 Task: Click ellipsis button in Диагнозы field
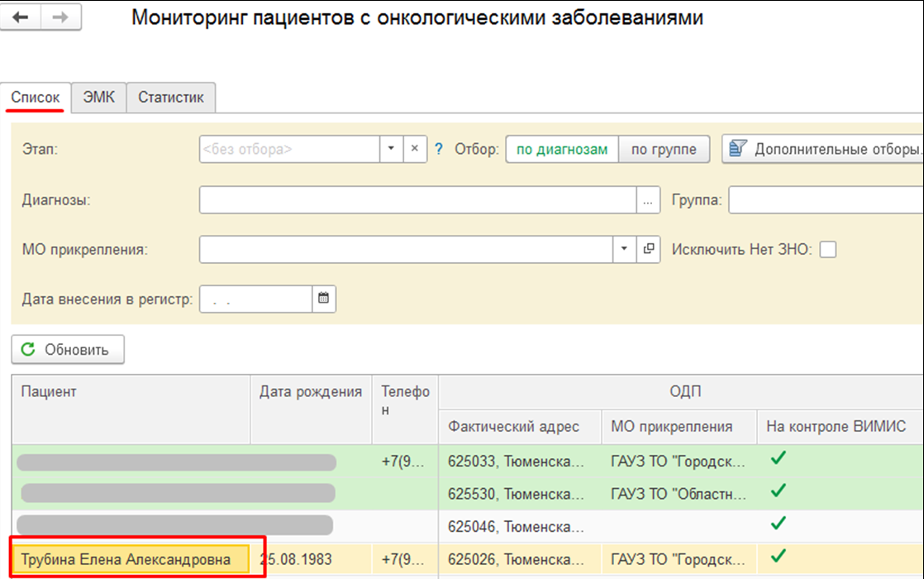click(x=648, y=200)
